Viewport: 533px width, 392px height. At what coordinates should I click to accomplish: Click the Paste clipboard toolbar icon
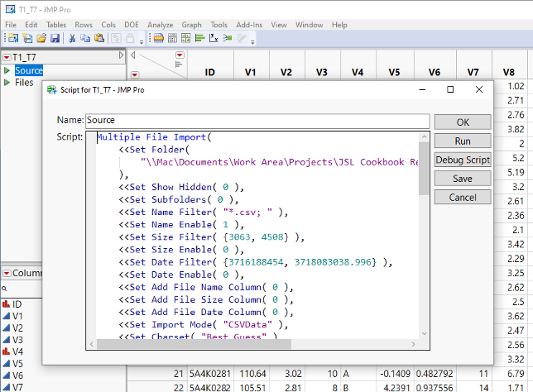point(98,38)
